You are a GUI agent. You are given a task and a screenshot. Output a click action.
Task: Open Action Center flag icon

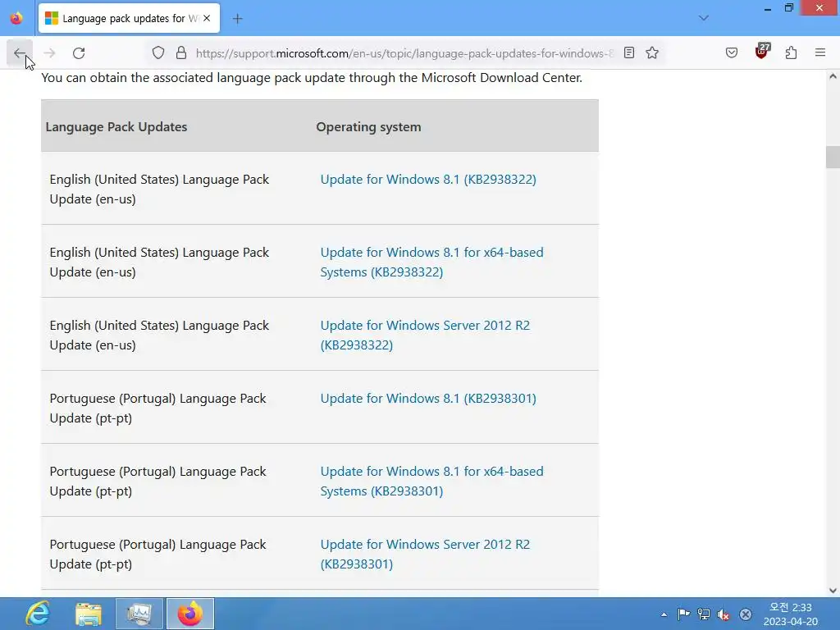click(683, 614)
